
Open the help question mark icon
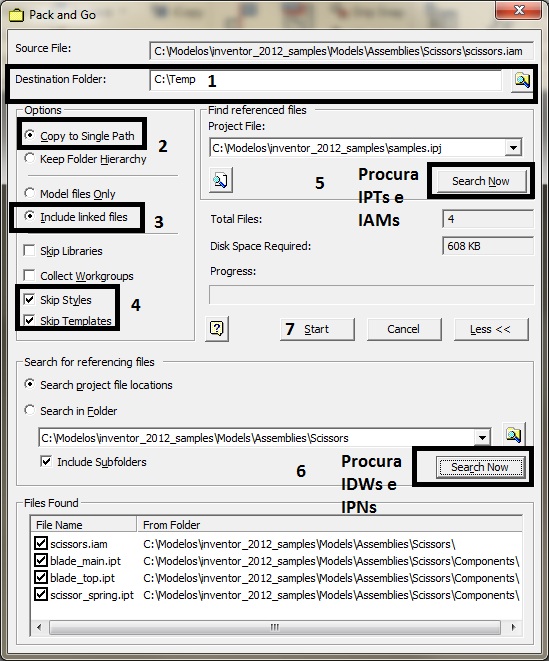(217, 328)
